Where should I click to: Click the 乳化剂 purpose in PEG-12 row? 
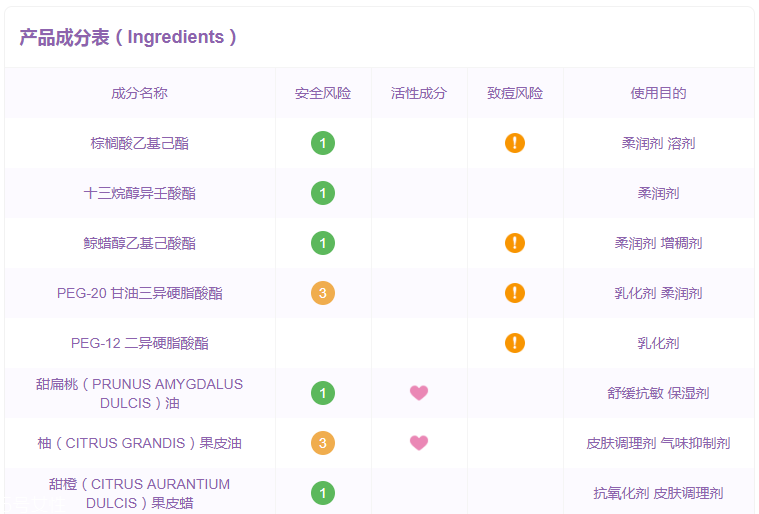click(658, 343)
